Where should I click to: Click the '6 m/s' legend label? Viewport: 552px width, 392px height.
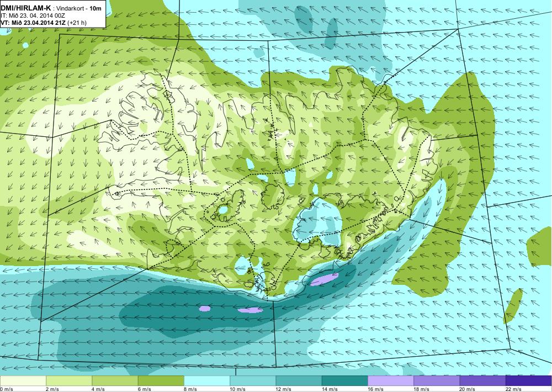144,389
